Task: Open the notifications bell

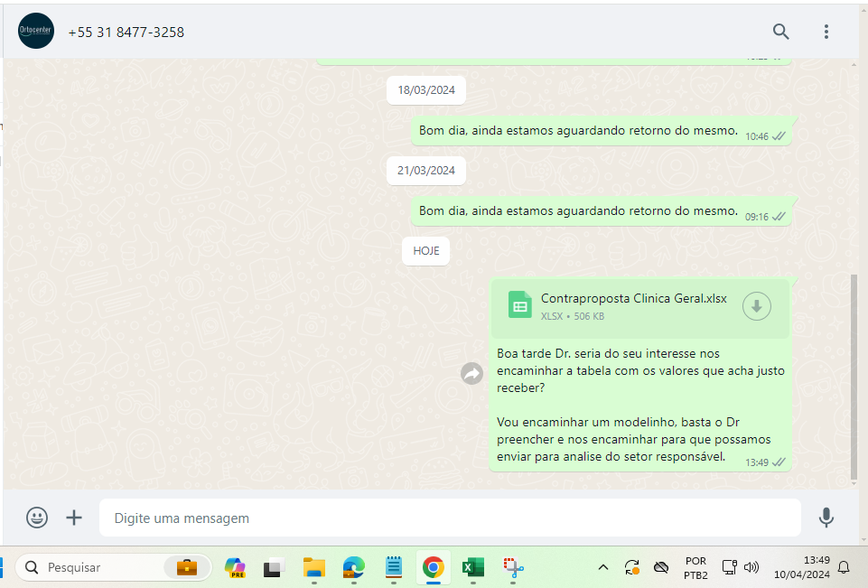Action: pyautogui.click(x=844, y=567)
